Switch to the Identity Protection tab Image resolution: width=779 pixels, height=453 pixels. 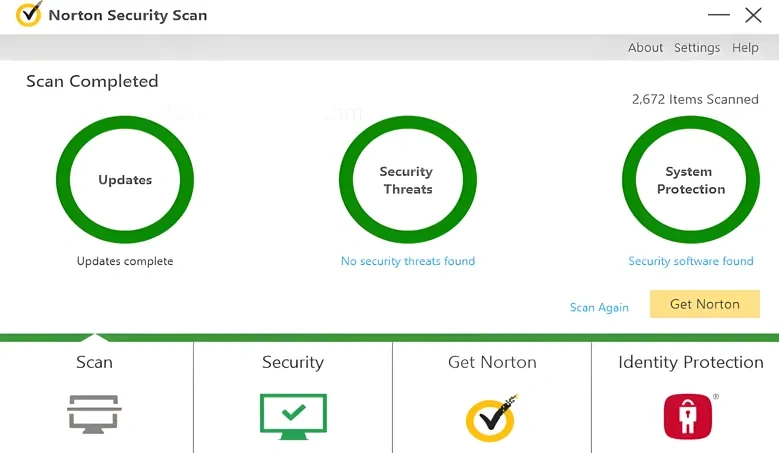click(x=686, y=397)
